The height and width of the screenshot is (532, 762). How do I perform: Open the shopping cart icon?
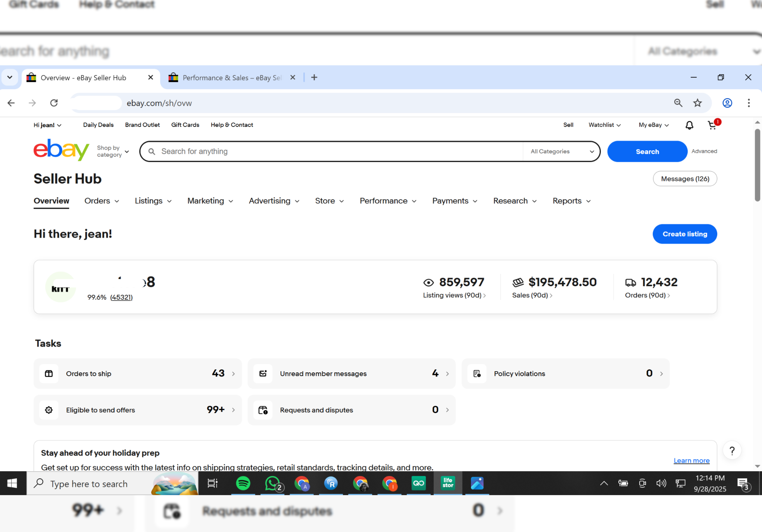712,125
